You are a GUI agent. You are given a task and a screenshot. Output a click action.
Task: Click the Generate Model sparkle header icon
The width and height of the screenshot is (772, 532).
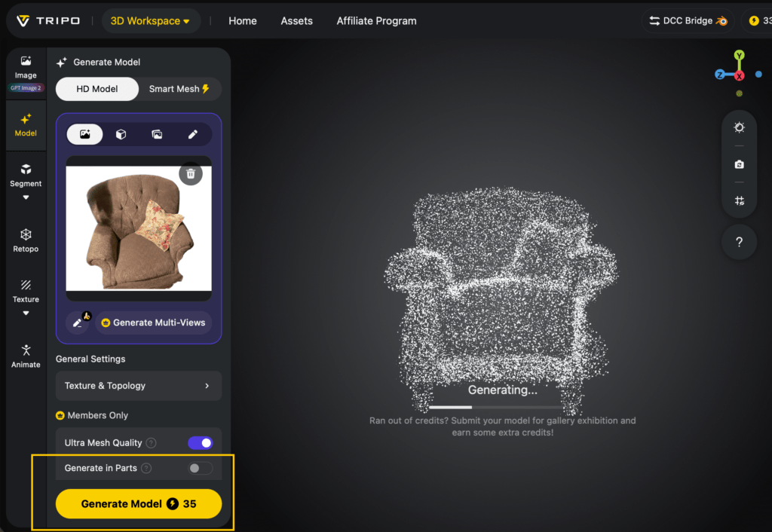pyautogui.click(x=62, y=63)
